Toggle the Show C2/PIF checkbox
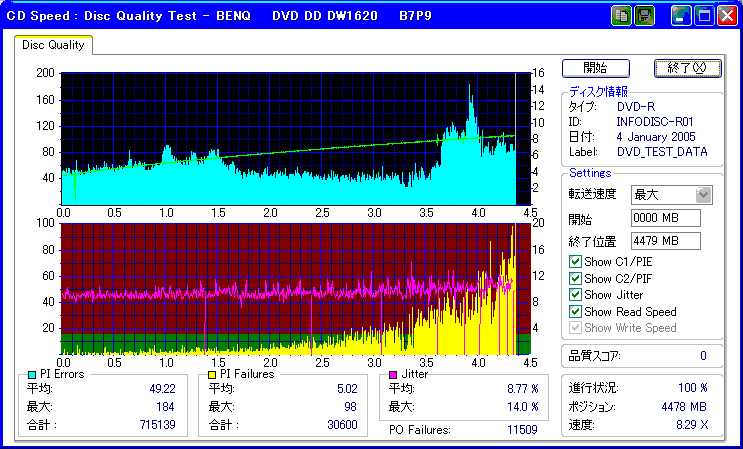The height and width of the screenshot is (449, 743). tap(575, 278)
